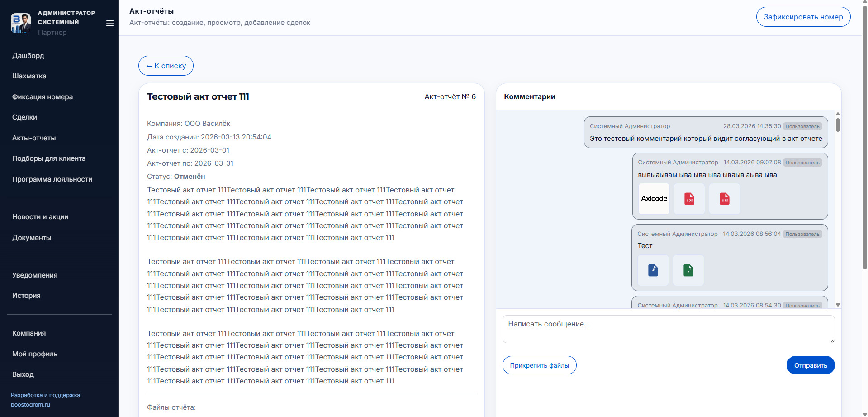This screenshot has width=868, height=417.
Task: Navigate to Сделки section
Action: (x=25, y=117)
